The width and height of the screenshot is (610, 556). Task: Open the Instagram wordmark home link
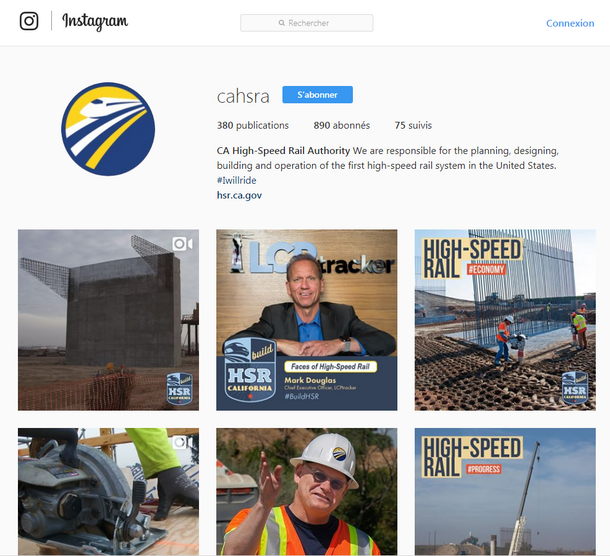95,21
